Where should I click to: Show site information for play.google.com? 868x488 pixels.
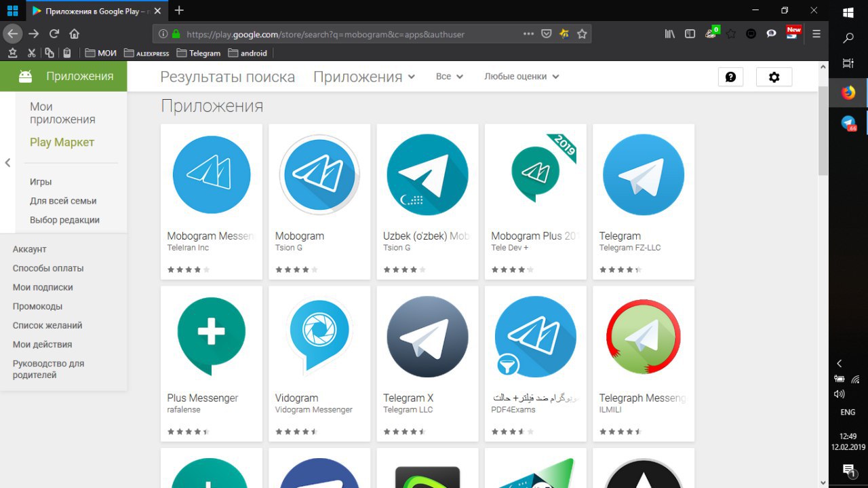click(x=163, y=33)
